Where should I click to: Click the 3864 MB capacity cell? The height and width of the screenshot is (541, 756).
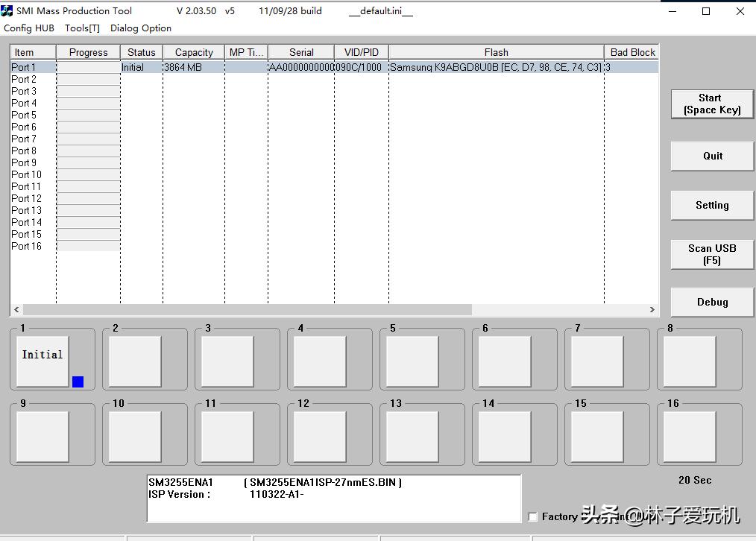(194, 67)
